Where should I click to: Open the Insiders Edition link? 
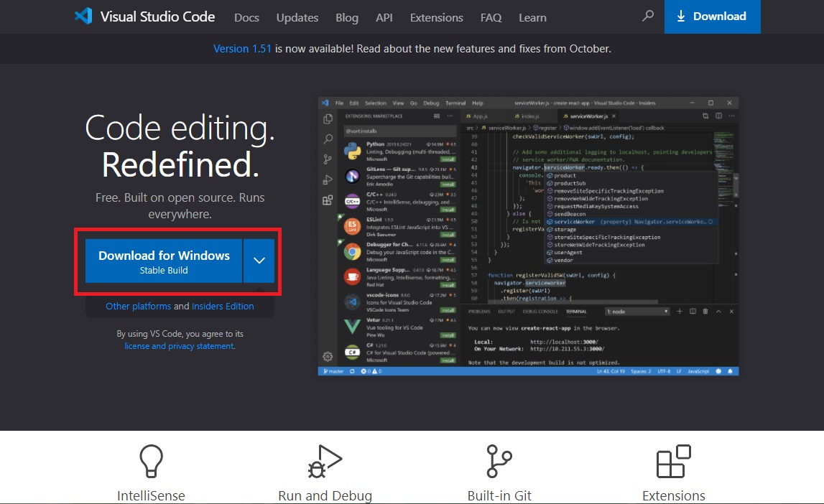[223, 306]
